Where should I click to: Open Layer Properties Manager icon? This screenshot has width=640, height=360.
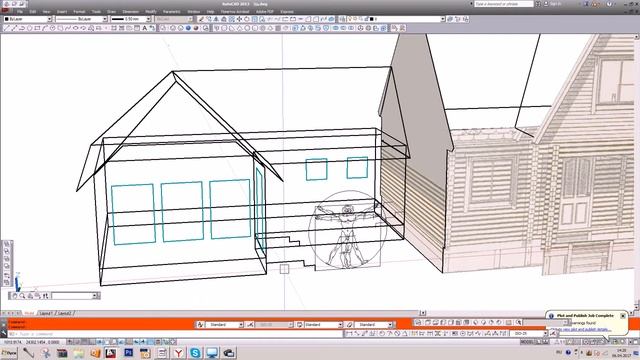tap(342, 19)
